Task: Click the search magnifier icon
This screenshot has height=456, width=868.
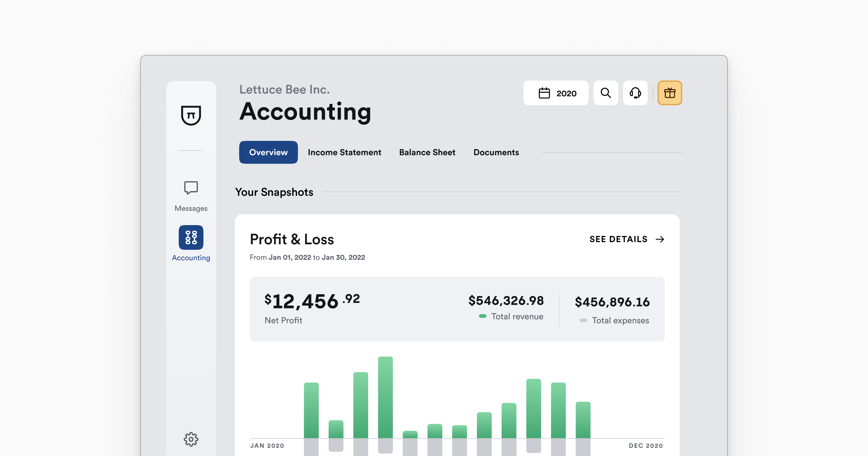Action: pos(606,93)
